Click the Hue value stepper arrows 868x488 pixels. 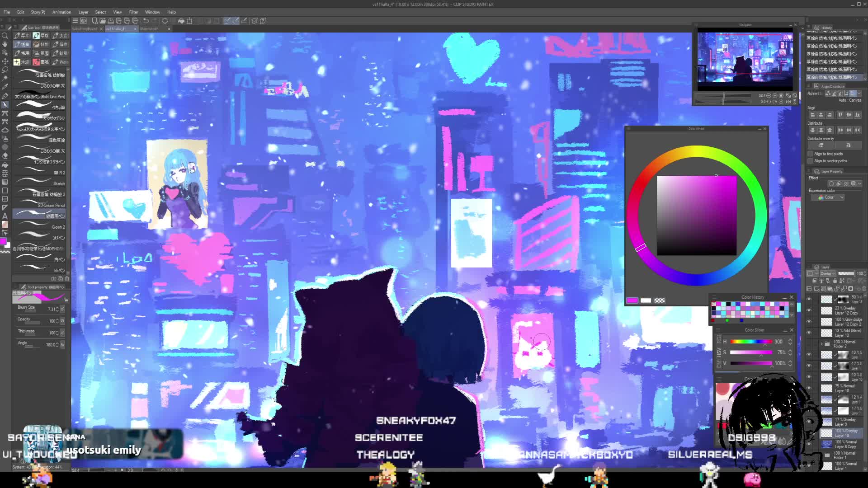coord(790,342)
